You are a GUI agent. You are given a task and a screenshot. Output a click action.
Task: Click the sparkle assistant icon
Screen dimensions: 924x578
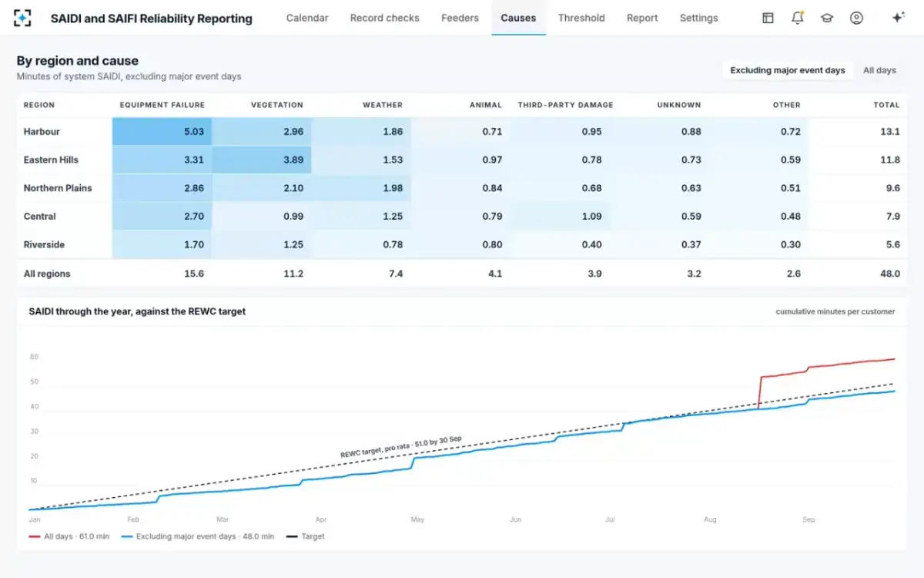[x=898, y=18]
